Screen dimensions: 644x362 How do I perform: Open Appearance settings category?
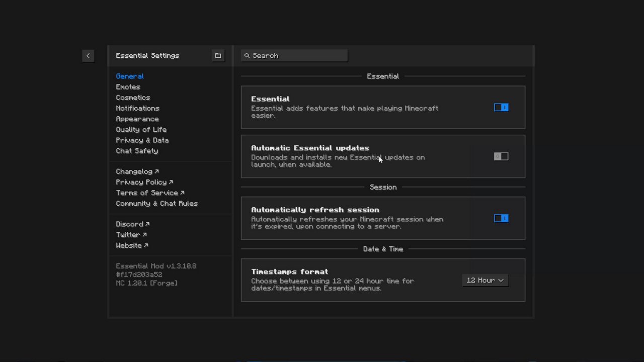[137, 119]
